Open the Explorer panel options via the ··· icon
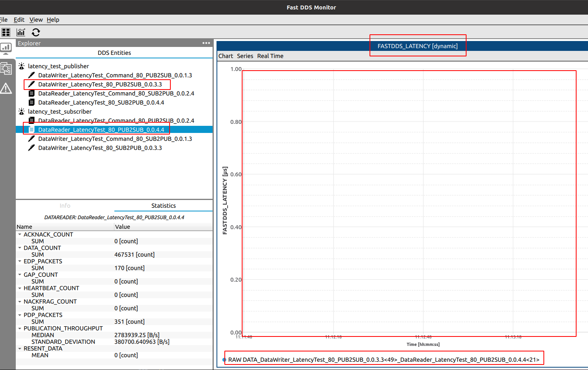 pos(206,43)
